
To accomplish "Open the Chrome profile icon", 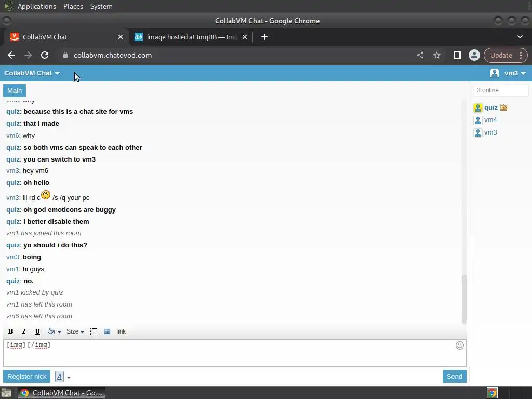I will point(474,55).
